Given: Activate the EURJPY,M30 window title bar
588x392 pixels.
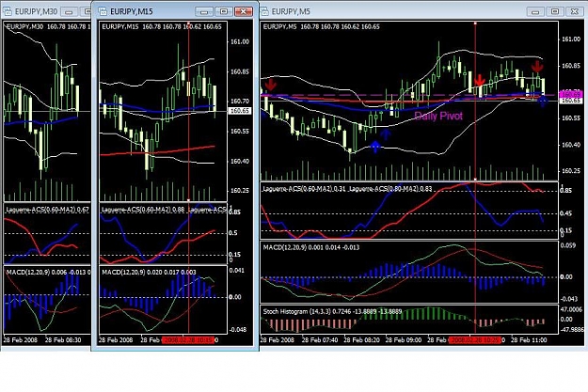Looking at the screenshot, I should pyautogui.click(x=46, y=11).
